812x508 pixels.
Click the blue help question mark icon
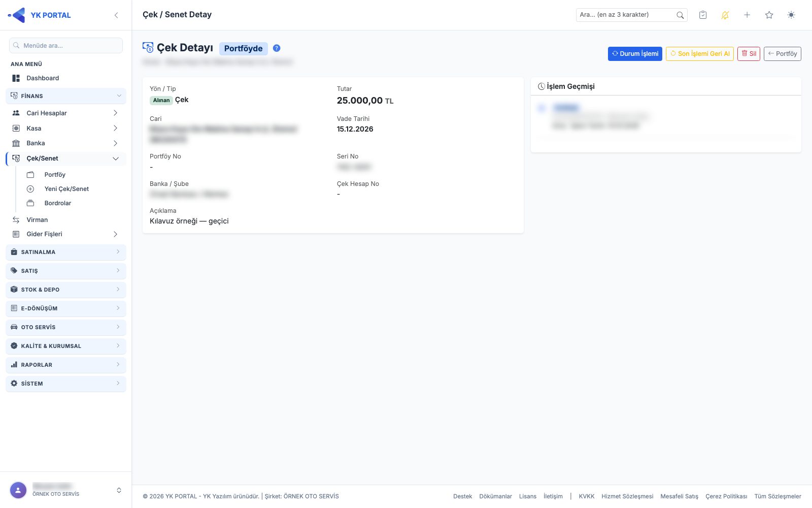[277, 48]
